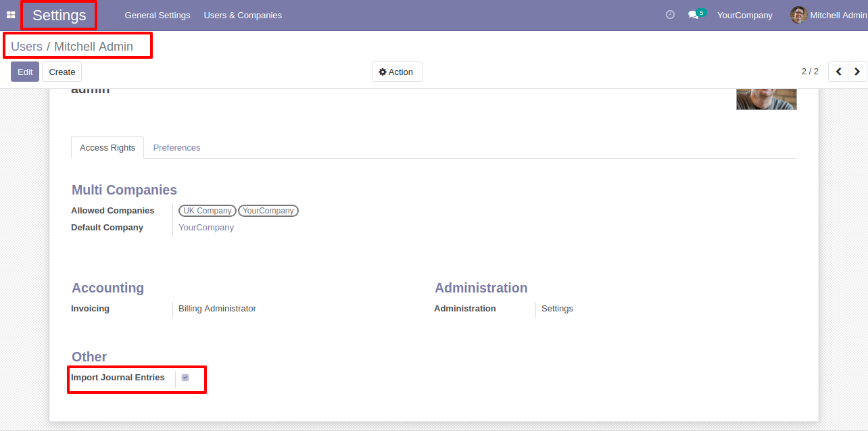
Task: Click the Settings app title
Action: point(59,15)
